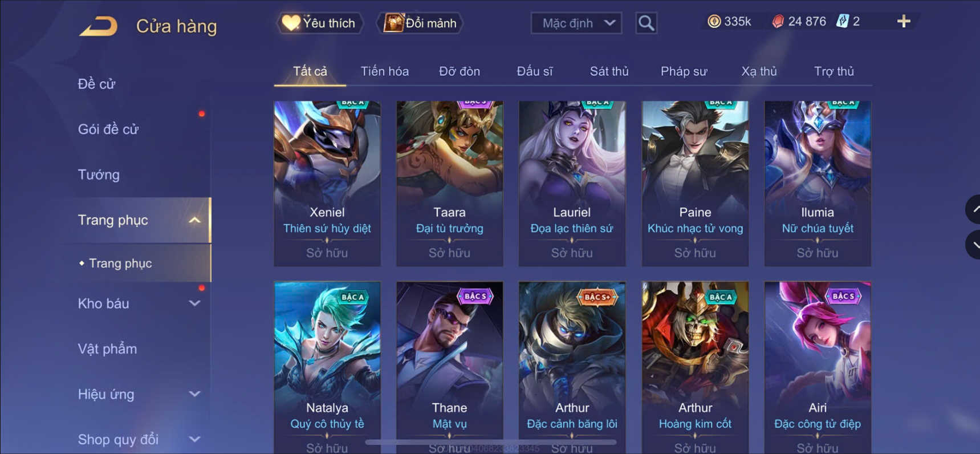Tap the blue voucher ticket icon
Screen dimensions: 980x454
(x=842, y=22)
